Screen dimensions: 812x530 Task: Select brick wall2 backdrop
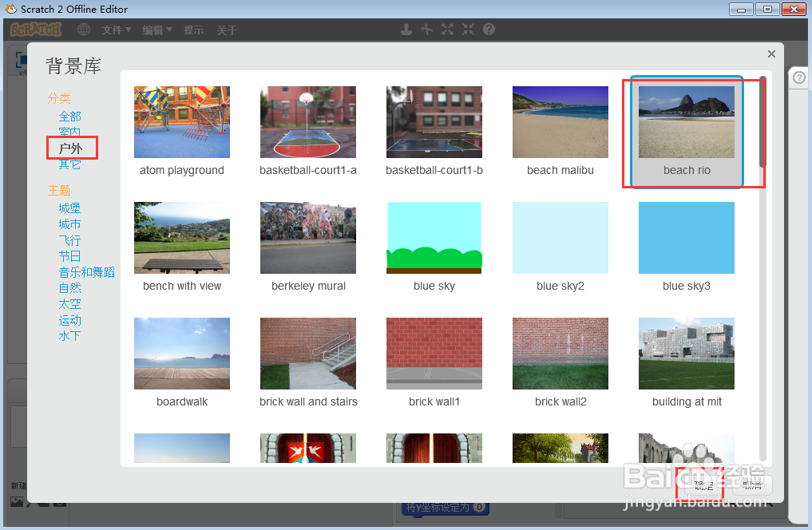[x=560, y=363]
